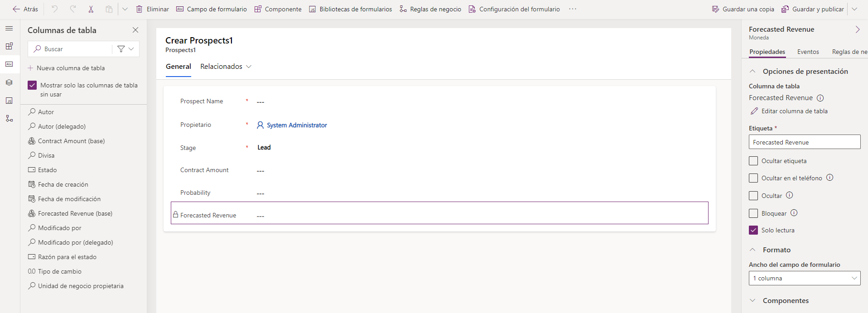Open the more commands ellipsis

coord(573,9)
